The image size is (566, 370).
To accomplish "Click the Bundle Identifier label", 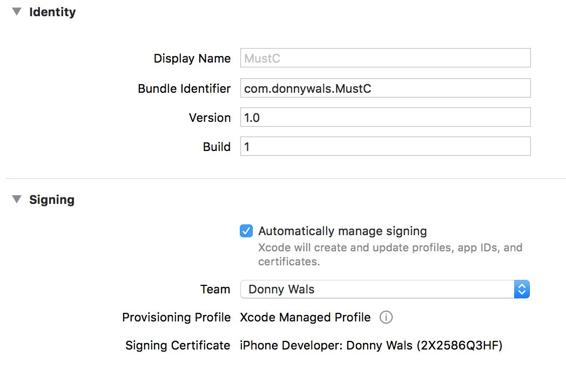I will point(184,88).
